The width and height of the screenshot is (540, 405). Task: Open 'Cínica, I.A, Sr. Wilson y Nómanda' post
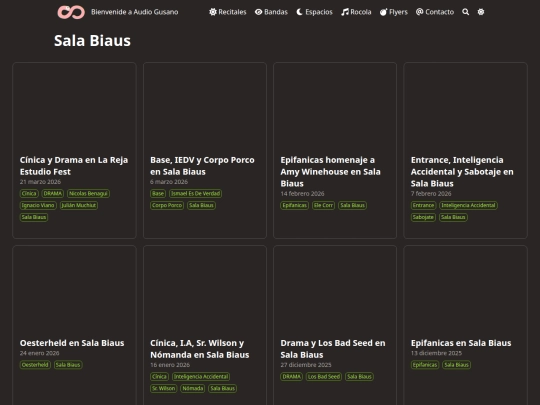[x=200, y=349]
